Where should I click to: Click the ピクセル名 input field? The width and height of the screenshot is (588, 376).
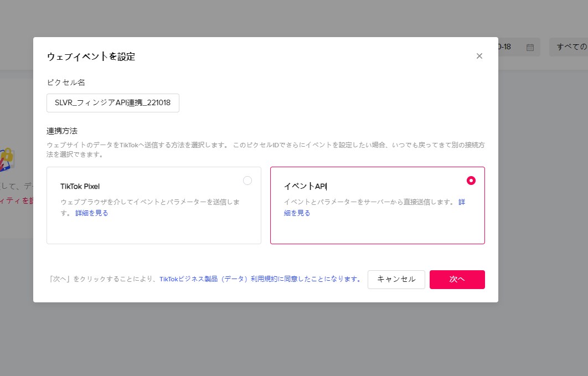[113, 103]
